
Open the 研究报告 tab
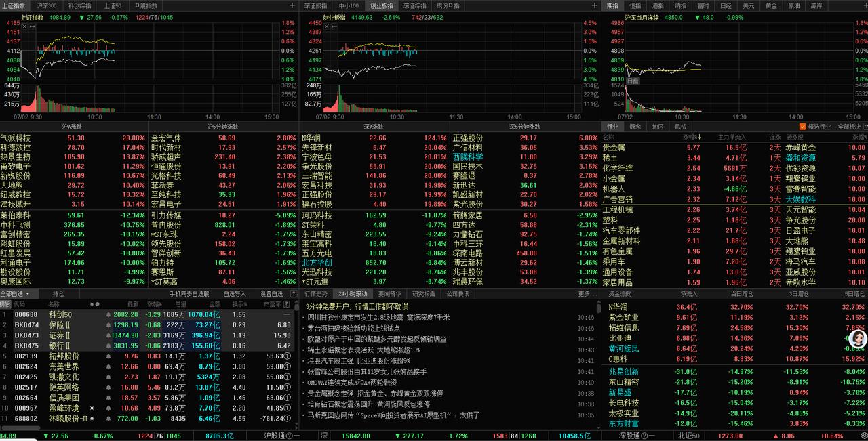tap(423, 294)
